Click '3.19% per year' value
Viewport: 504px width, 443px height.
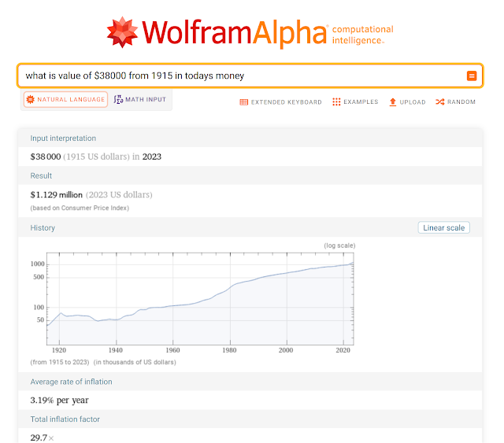(x=59, y=401)
